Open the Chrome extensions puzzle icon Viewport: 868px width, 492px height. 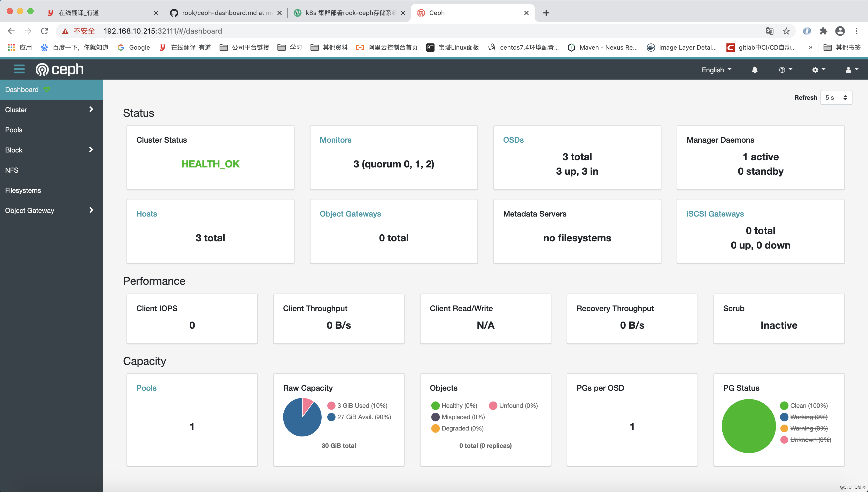point(823,31)
